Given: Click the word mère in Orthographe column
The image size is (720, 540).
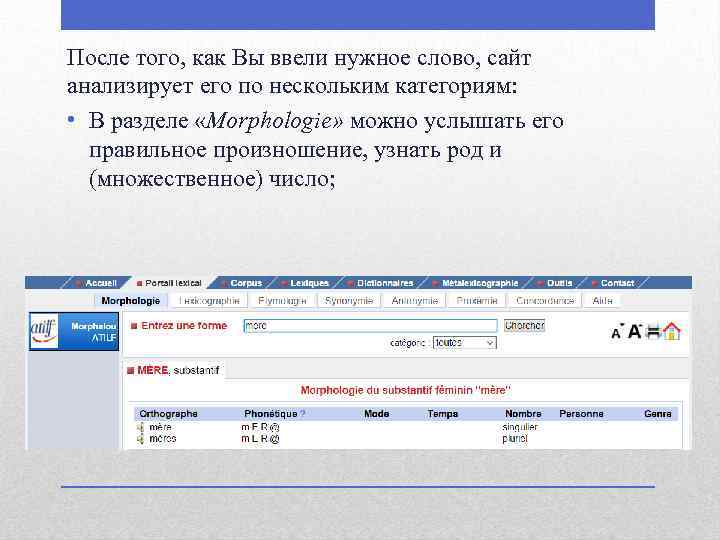Looking at the screenshot, I should point(160,428).
